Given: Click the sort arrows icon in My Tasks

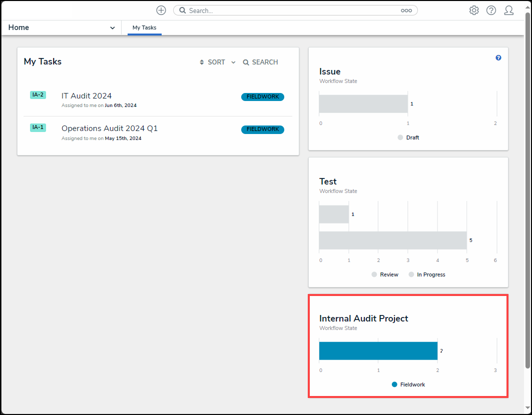Looking at the screenshot, I should (202, 62).
